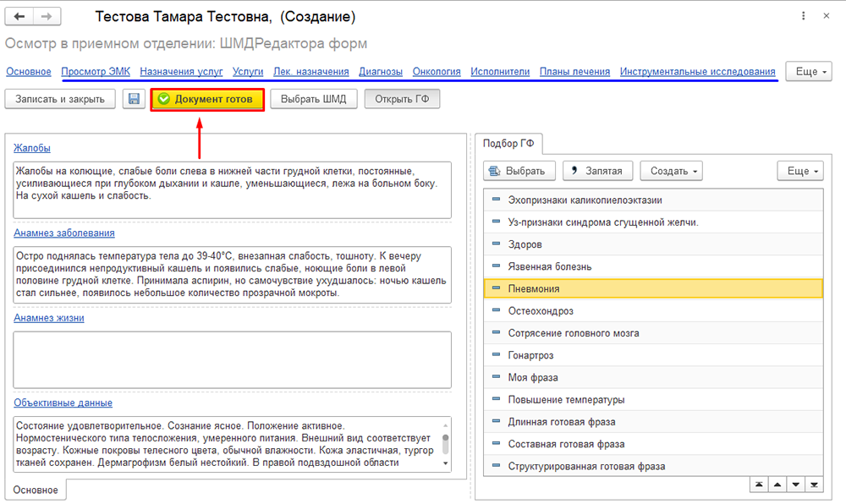This screenshot has width=846, height=504.
Task: Click into the empty Анамнез жизни field
Action: [232, 359]
